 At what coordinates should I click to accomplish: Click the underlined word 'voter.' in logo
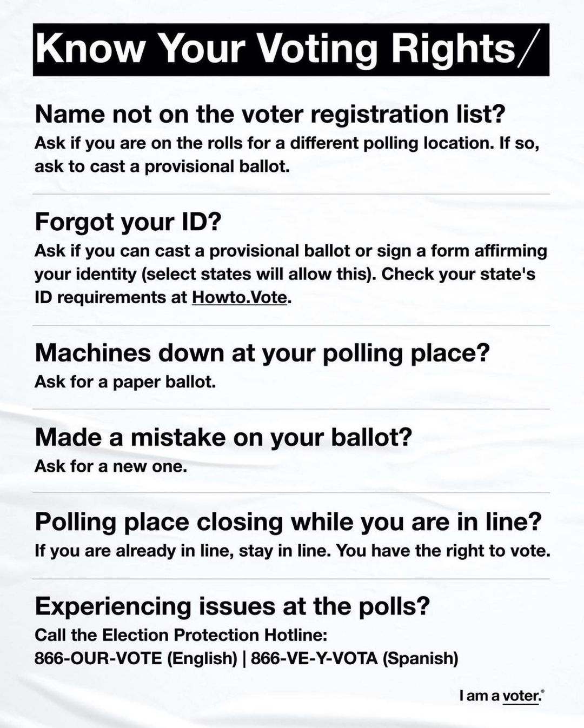tap(522, 696)
